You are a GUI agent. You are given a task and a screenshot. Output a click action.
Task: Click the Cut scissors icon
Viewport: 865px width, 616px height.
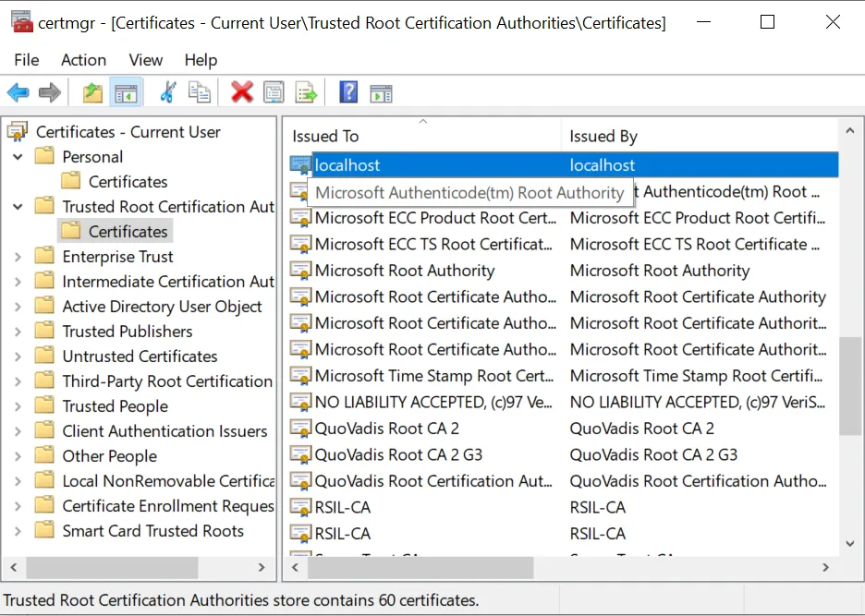click(x=167, y=92)
